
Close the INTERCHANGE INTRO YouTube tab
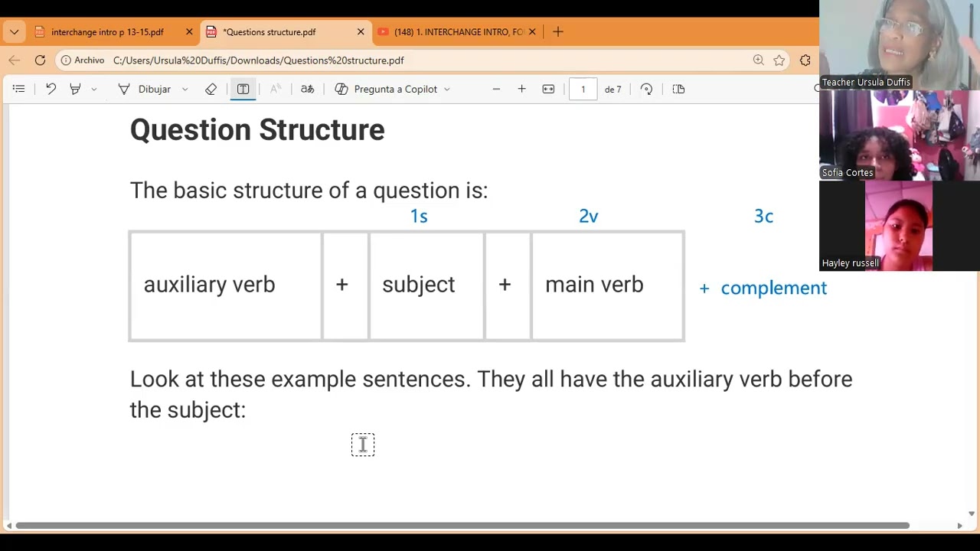coord(532,32)
